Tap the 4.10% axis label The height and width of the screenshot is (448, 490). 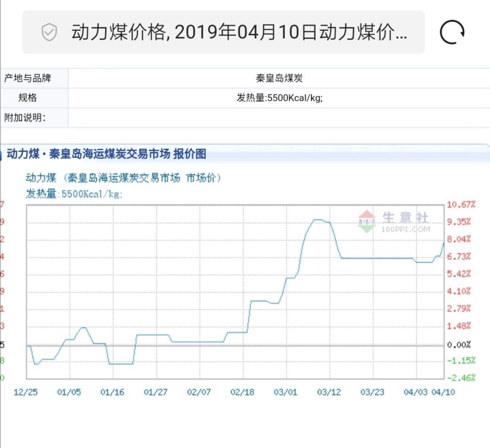point(459,291)
